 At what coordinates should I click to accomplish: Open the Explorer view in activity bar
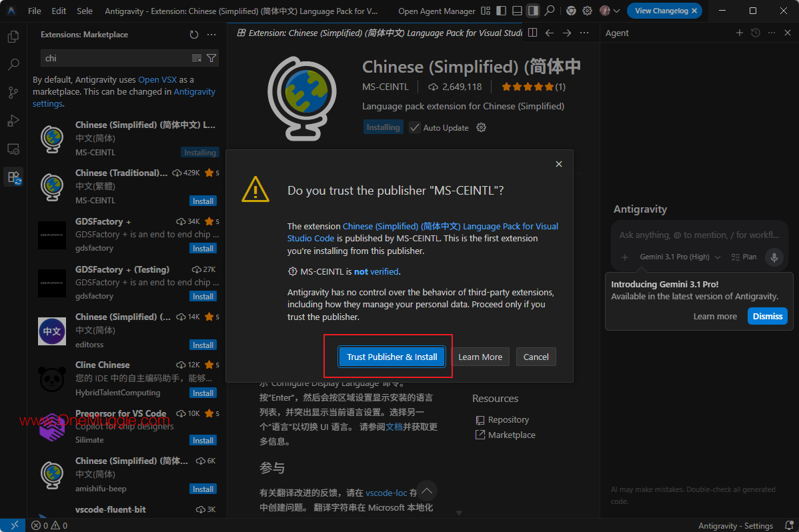[14, 37]
